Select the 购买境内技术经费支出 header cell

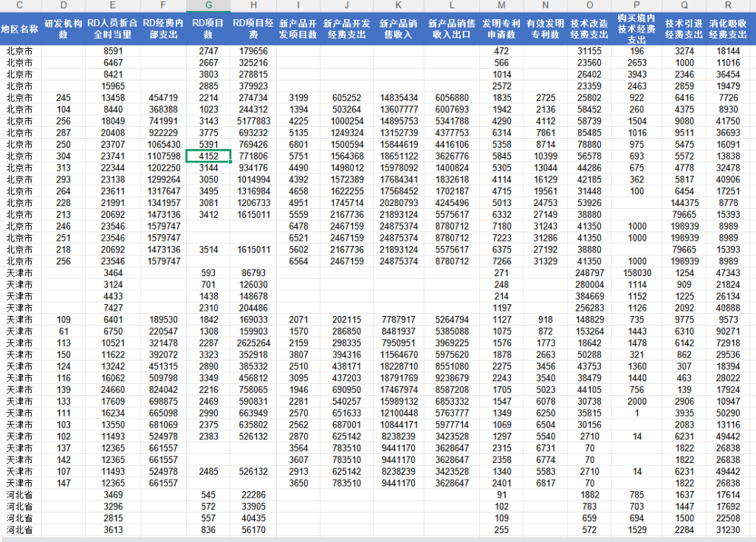(x=636, y=30)
